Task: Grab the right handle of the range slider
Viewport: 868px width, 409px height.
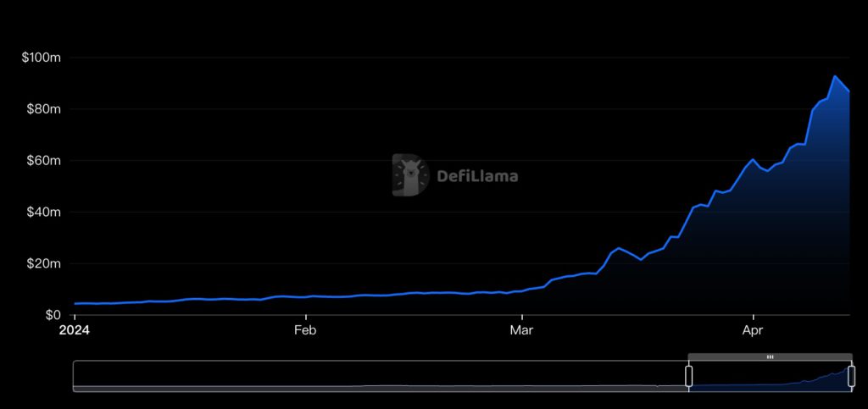Action: 851,376
